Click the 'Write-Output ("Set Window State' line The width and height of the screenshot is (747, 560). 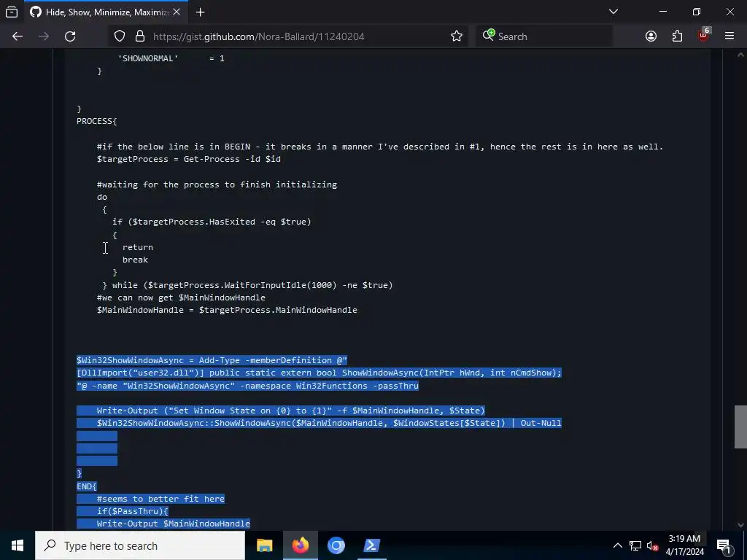(290, 411)
